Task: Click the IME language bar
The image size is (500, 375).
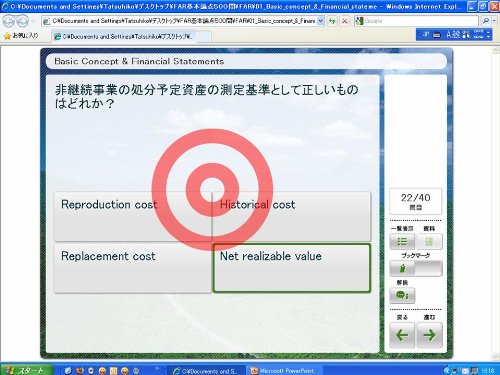Action: [x=454, y=34]
